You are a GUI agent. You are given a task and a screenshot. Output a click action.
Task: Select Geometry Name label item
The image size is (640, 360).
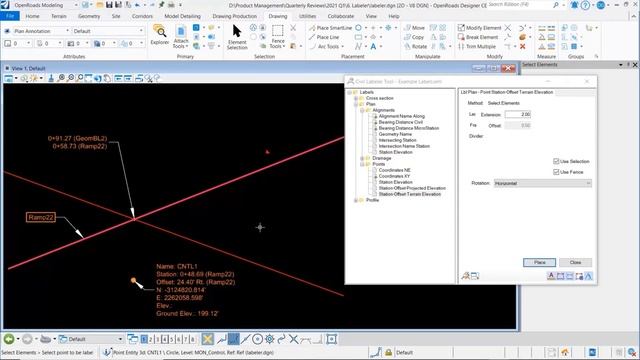pos(395,134)
